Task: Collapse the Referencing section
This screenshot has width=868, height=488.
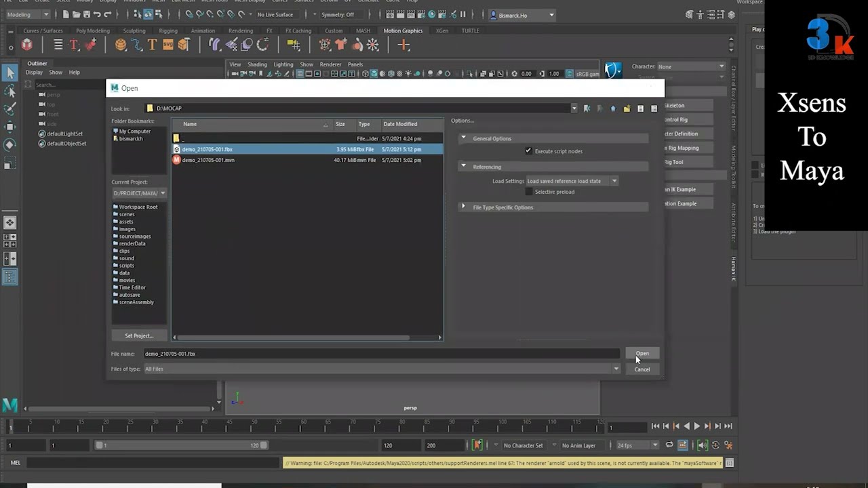Action: (x=464, y=167)
